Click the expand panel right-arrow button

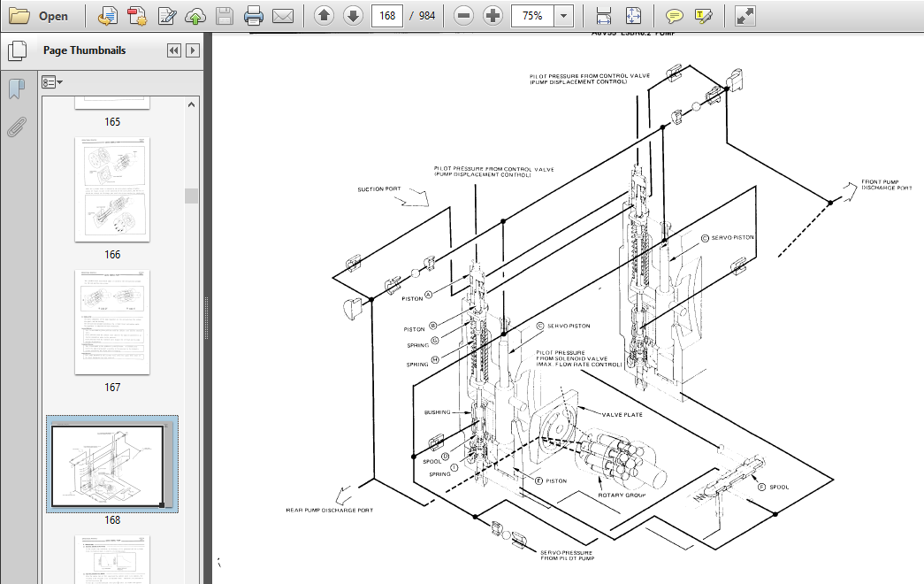[x=193, y=50]
